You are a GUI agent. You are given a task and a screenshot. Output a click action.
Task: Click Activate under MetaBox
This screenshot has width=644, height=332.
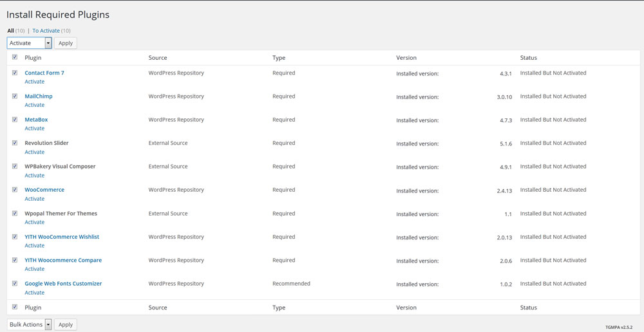[35, 129]
